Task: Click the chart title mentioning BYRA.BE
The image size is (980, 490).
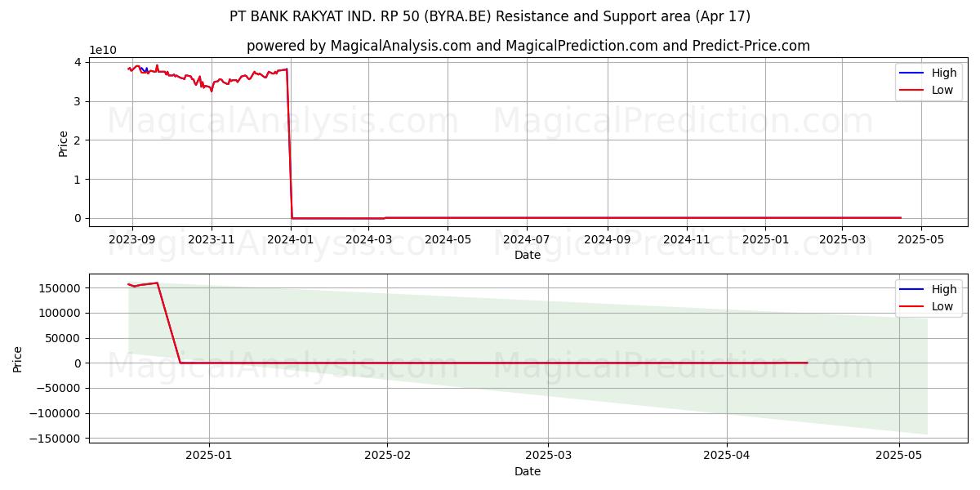Action: pos(490,16)
